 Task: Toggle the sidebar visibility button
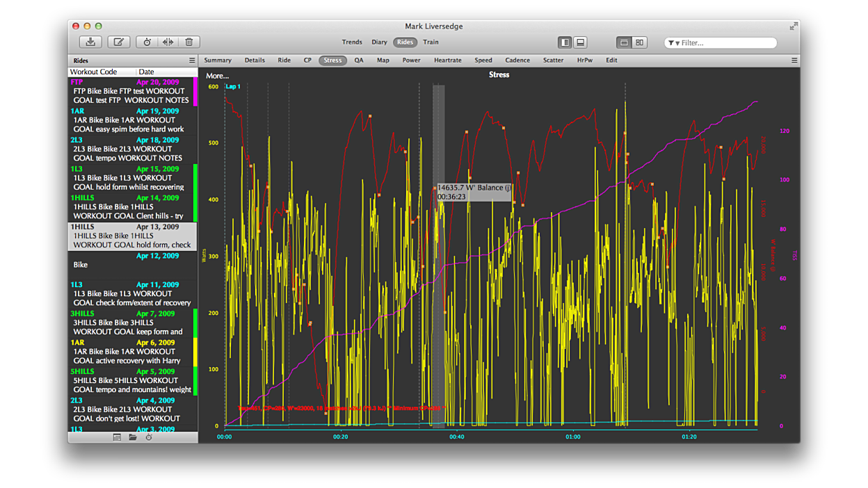click(x=565, y=42)
